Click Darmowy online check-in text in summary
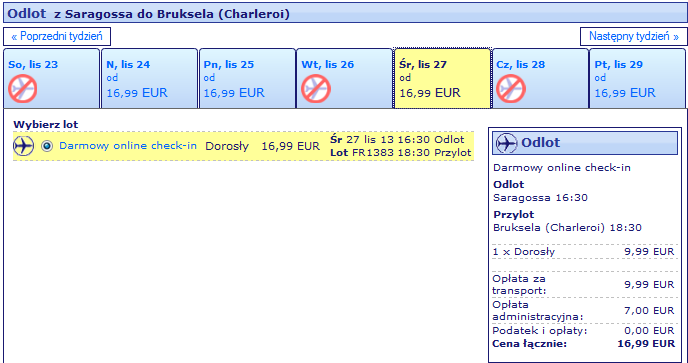Viewport: 688px width, 363px height. tap(562, 168)
